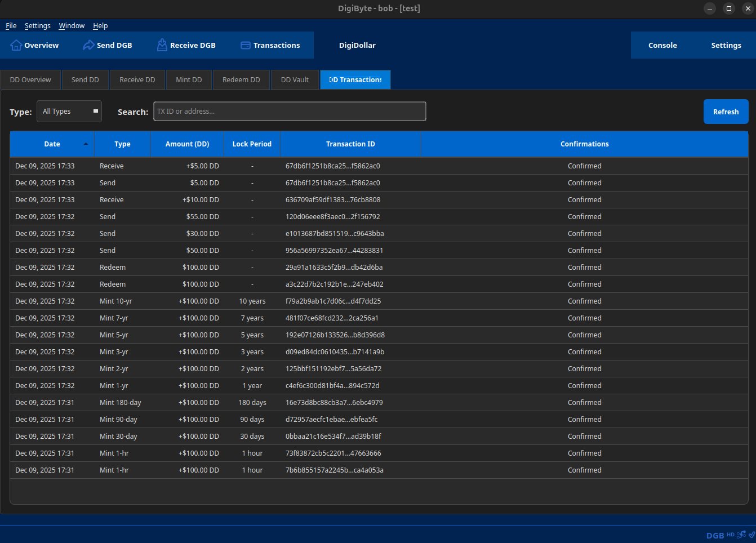Click the Receive DGB inbox icon
This screenshot has width=756, height=543.
tap(162, 46)
